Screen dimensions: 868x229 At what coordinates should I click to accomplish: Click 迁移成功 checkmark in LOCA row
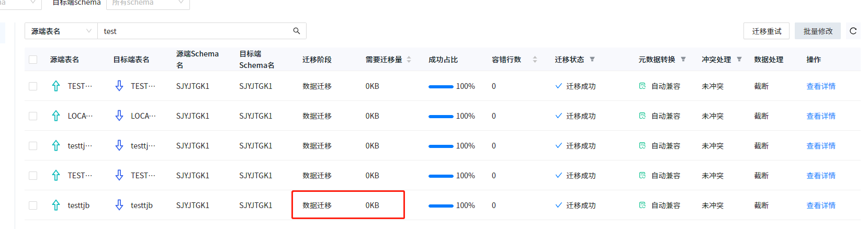[559, 116]
